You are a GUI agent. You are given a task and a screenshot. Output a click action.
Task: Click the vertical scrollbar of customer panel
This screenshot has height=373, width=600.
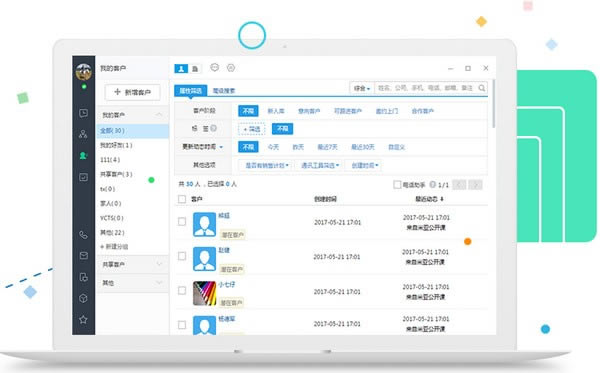tap(494, 104)
